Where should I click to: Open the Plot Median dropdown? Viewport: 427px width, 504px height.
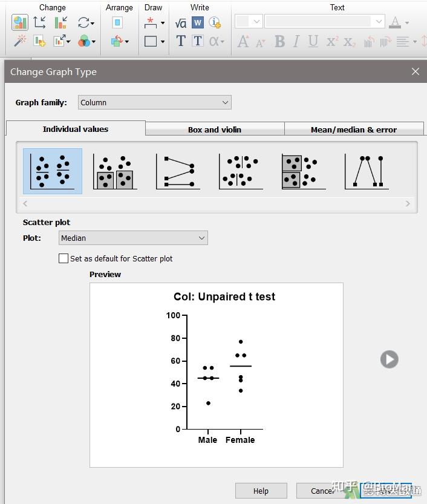(x=133, y=238)
